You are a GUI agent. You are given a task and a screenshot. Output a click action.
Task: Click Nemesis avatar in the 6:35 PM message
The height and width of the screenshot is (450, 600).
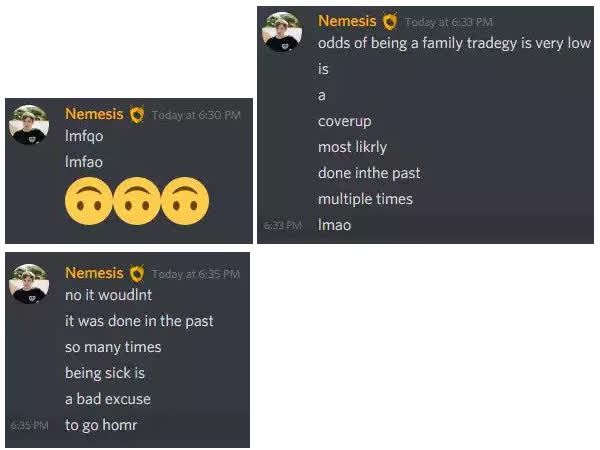pyautogui.click(x=29, y=283)
